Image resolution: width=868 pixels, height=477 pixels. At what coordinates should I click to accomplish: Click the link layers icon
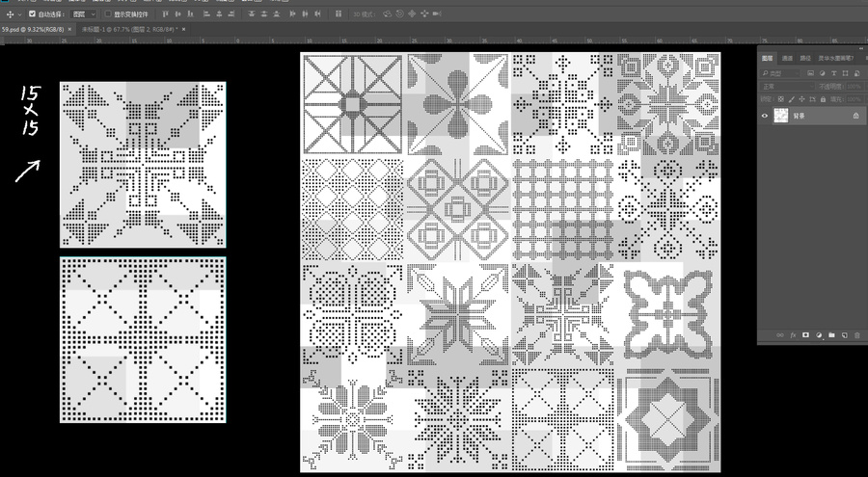point(780,334)
